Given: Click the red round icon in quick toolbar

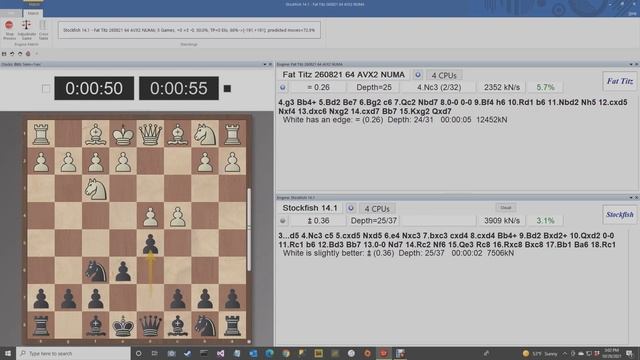Looking at the screenshot, I should pyautogui.click(x=28, y=54).
